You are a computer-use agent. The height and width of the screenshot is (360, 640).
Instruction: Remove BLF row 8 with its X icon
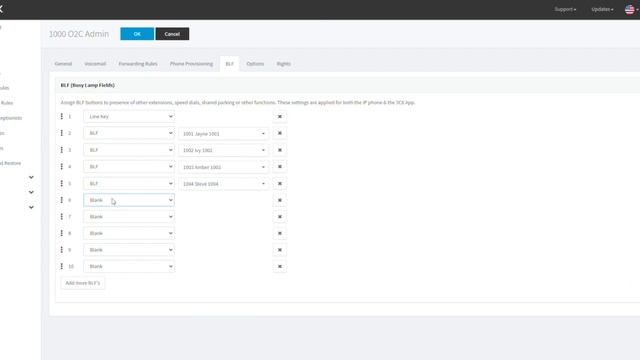pyautogui.click(x=280, y=233)
